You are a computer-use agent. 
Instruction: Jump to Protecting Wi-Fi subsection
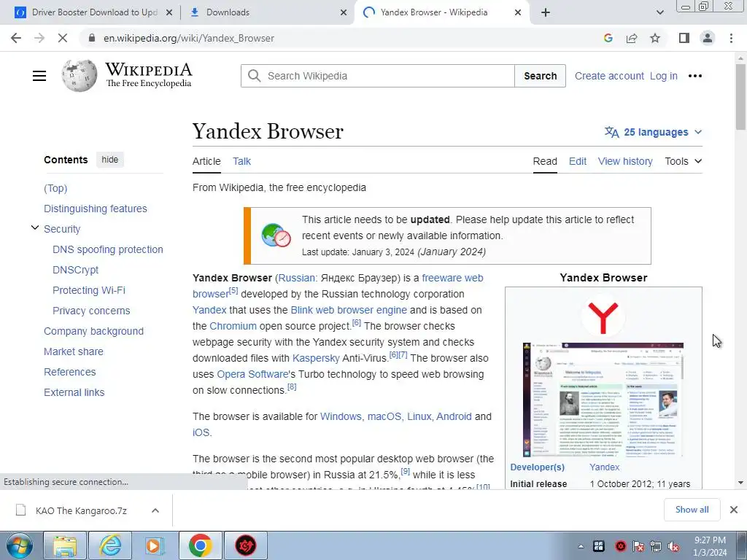coord(88,290)
